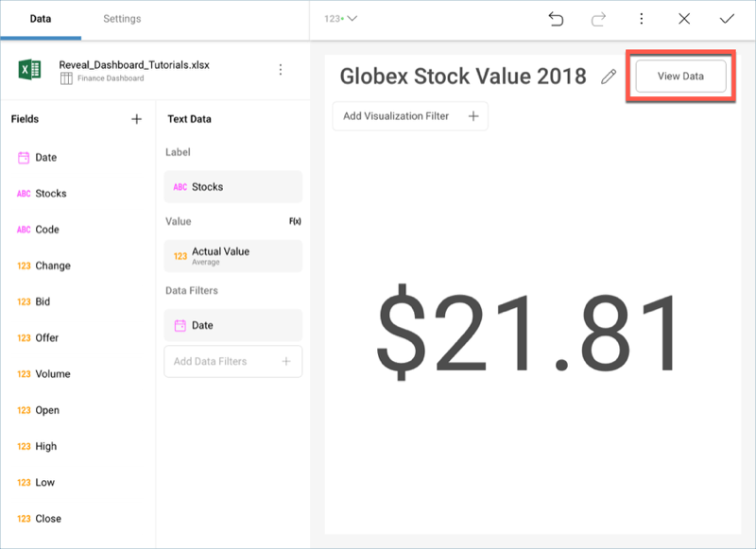The height and width of the screenshot is (549, 756).
Task: Open the Actual Value Average field
Action: [x=232, y=255]
